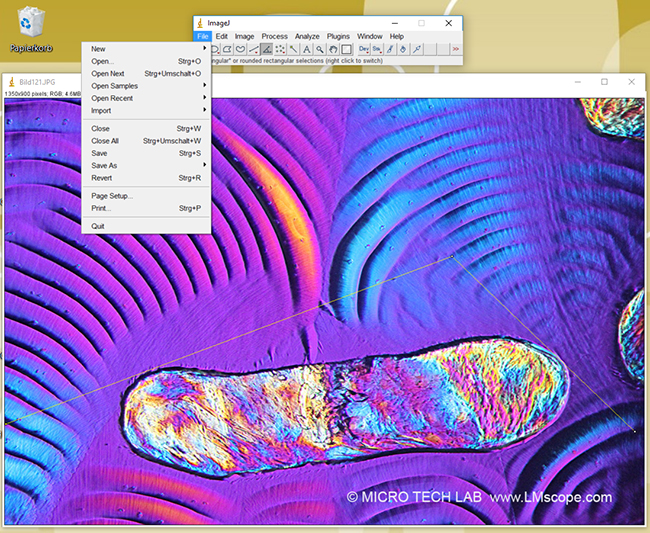
Task: Select the Angle tool in ImageJ toolbar
Action: [x=268, y=49]
